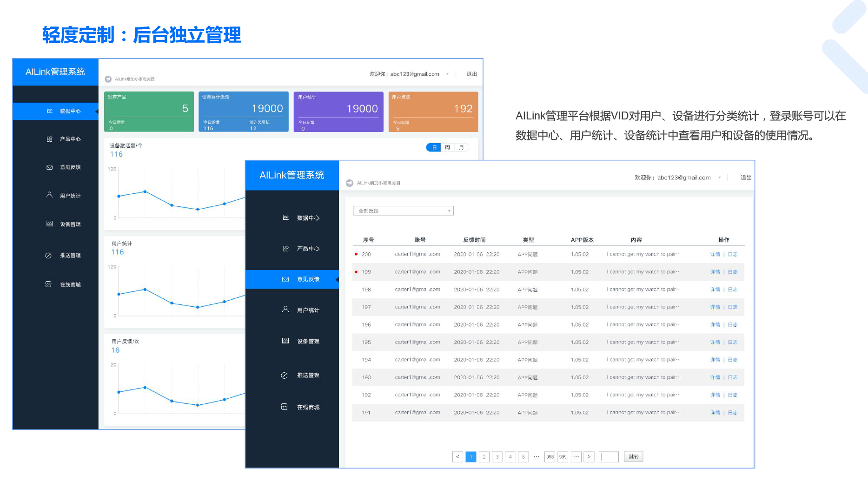Click the 序号 column header
This screenshot has height=488, width=868.
pos(369,240)
